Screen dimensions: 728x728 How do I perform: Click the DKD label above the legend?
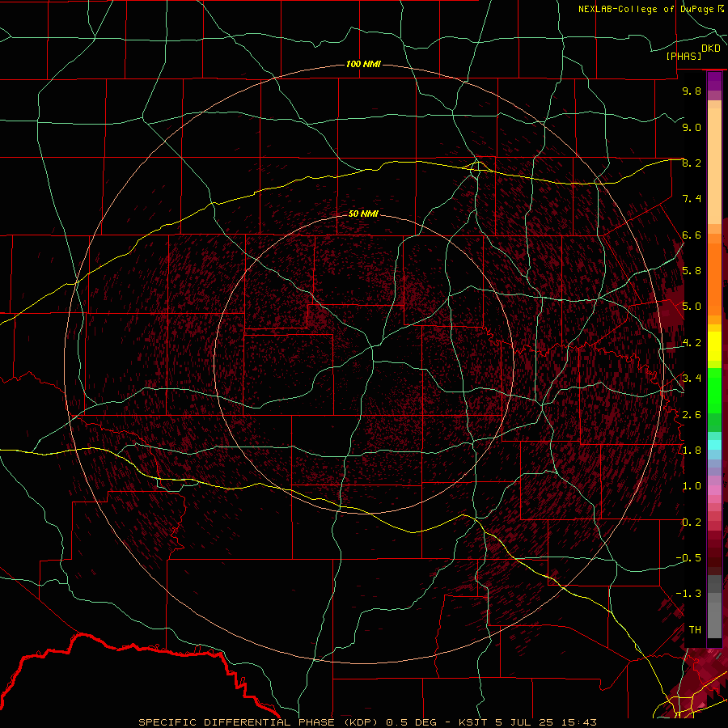(711, 49)
